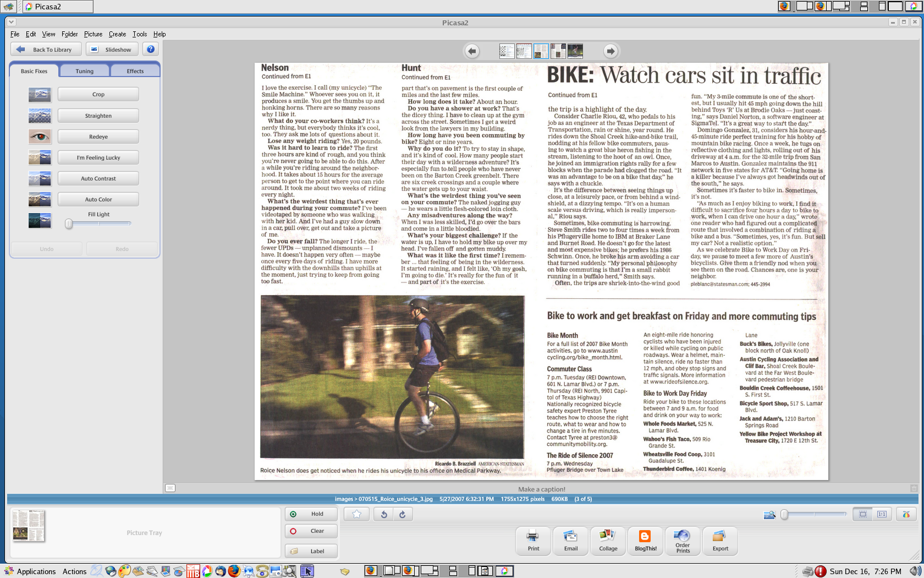Rotate photo counter-clockwise
This screenshot has width=924, height=578.
384,514
